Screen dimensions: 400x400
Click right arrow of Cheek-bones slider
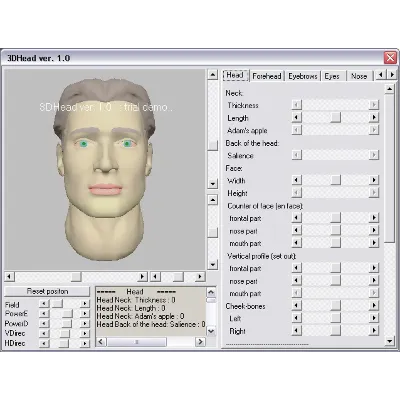(374, 305)
